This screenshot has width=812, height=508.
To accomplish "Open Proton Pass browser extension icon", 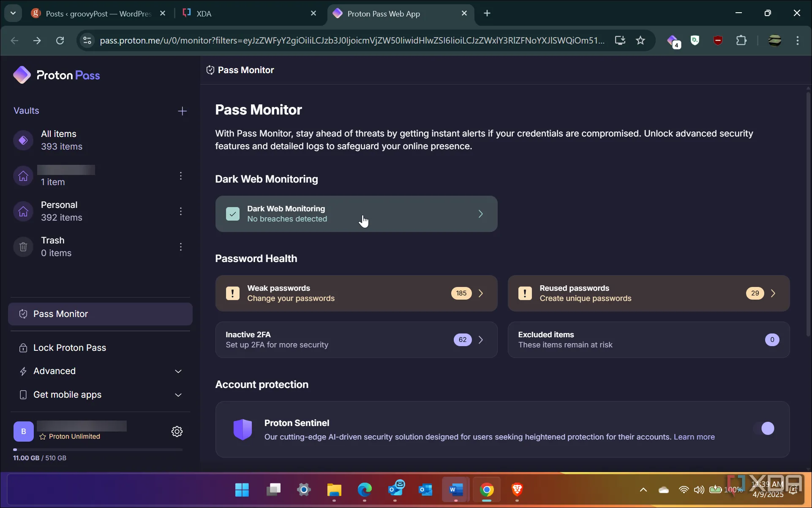I will pyautogui.click(x=673, y=41).
